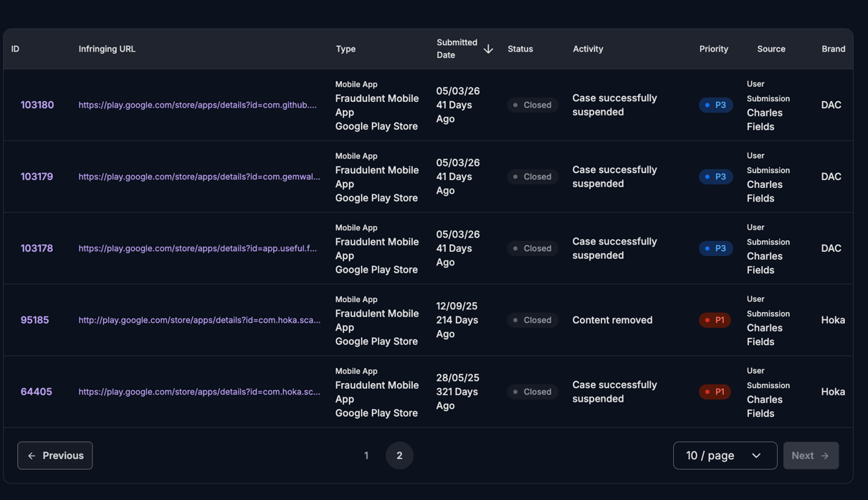Click P3 priority badge on case 103180
The width and height of the screenshot is (868, 500).
715,105
